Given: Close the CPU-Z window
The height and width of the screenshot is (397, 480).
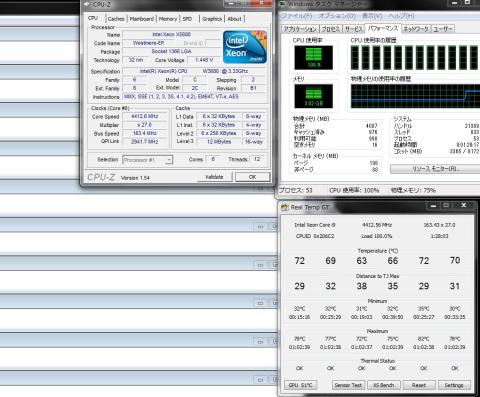Looking at the screenshot, I should [261, 3].
